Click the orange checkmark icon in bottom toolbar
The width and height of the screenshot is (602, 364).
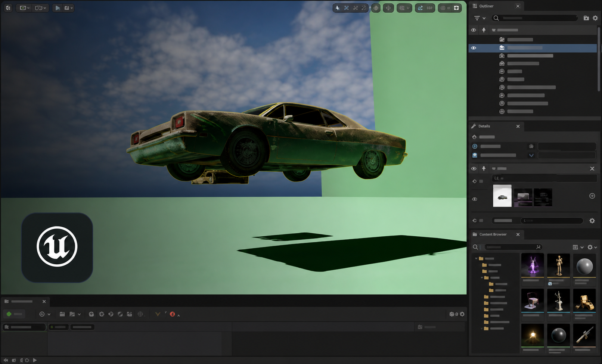pos(158,314)
